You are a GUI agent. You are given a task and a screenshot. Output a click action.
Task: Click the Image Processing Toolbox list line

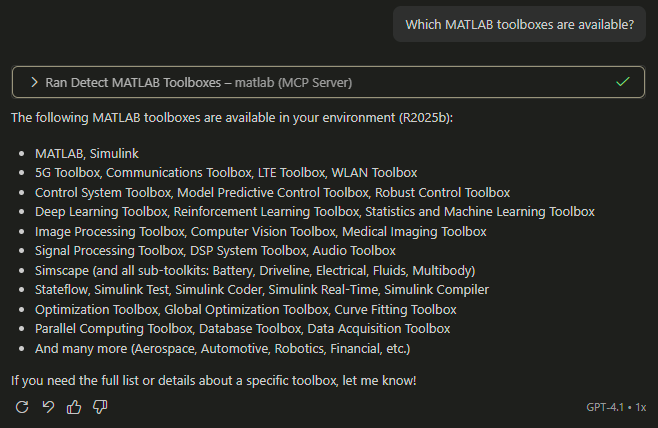260,231
